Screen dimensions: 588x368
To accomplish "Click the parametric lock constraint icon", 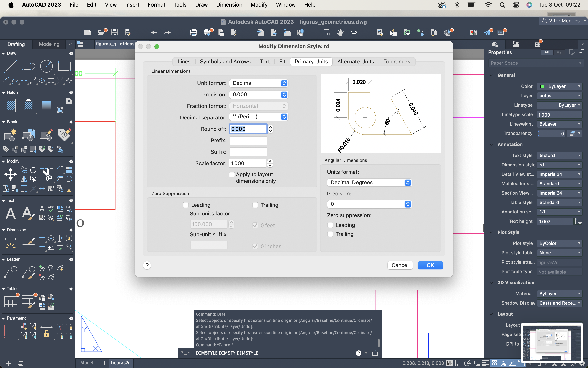I will [x=46, y=332].
